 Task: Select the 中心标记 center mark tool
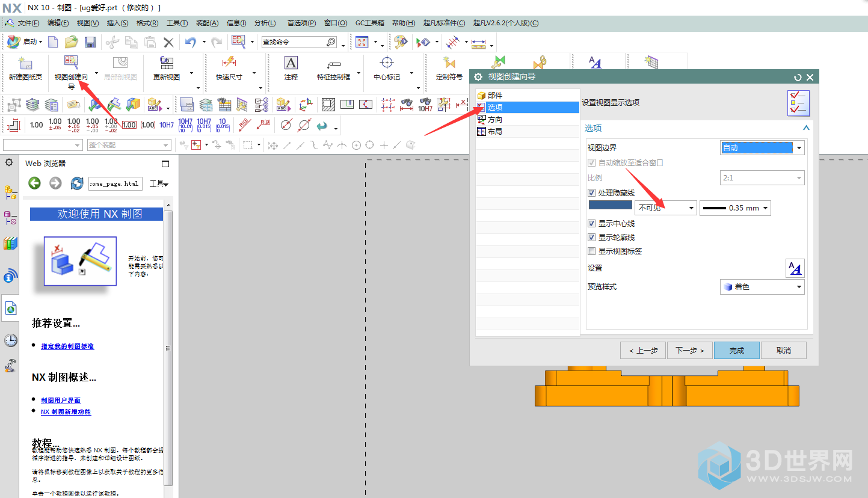tap(387, 70)
